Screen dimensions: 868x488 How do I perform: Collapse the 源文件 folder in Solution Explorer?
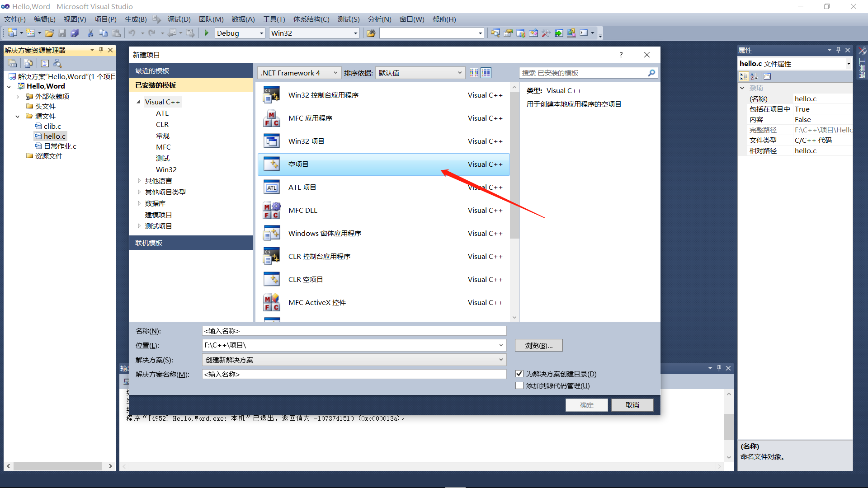tap(18, 116)
